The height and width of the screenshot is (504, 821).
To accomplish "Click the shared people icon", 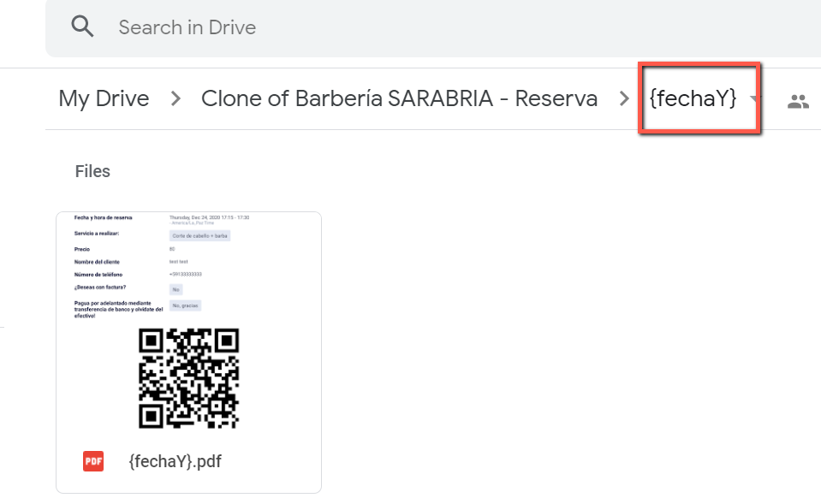I will 798,102.
